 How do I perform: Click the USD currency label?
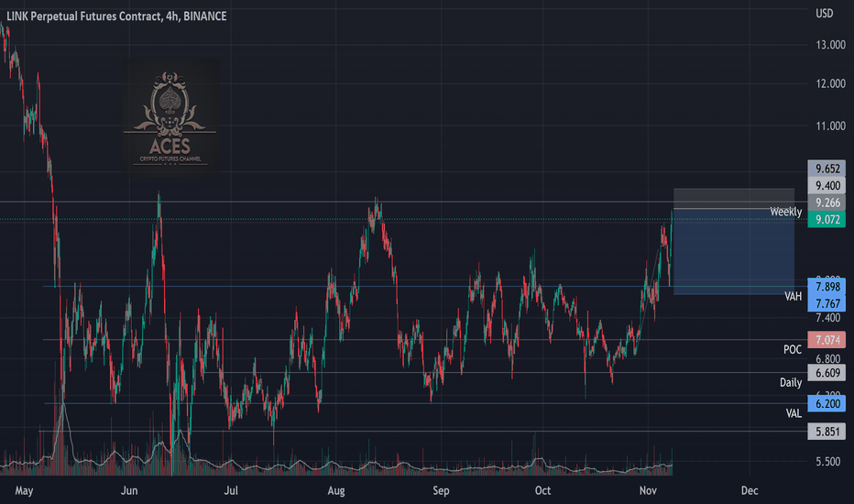[x=824, y=14]
